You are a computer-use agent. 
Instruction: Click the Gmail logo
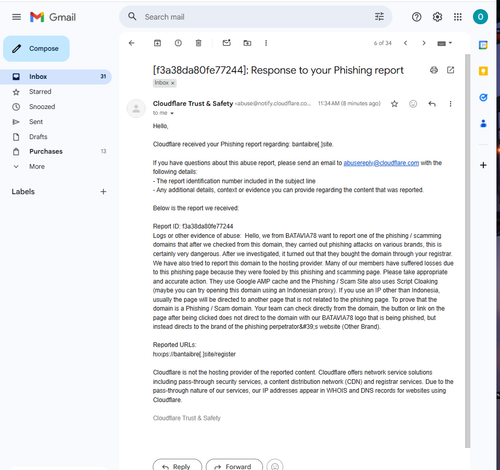[x=53, y=17]
